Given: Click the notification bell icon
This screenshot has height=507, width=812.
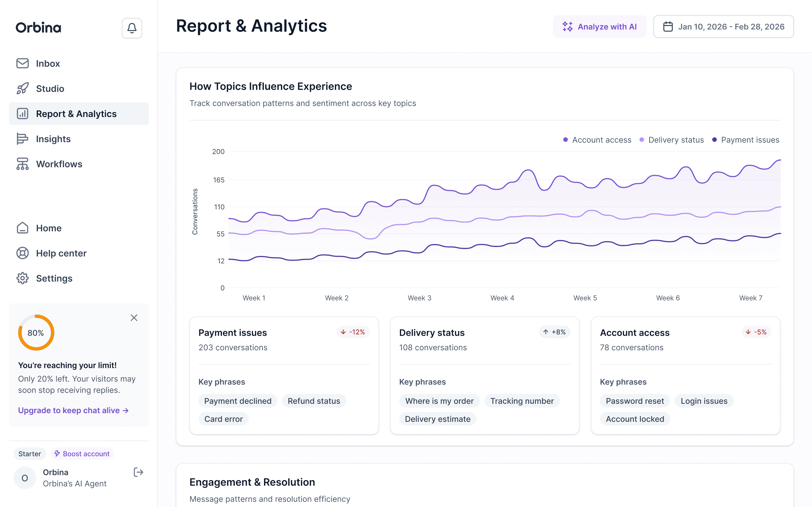Looking at the screenshot, I should [132, 28].
